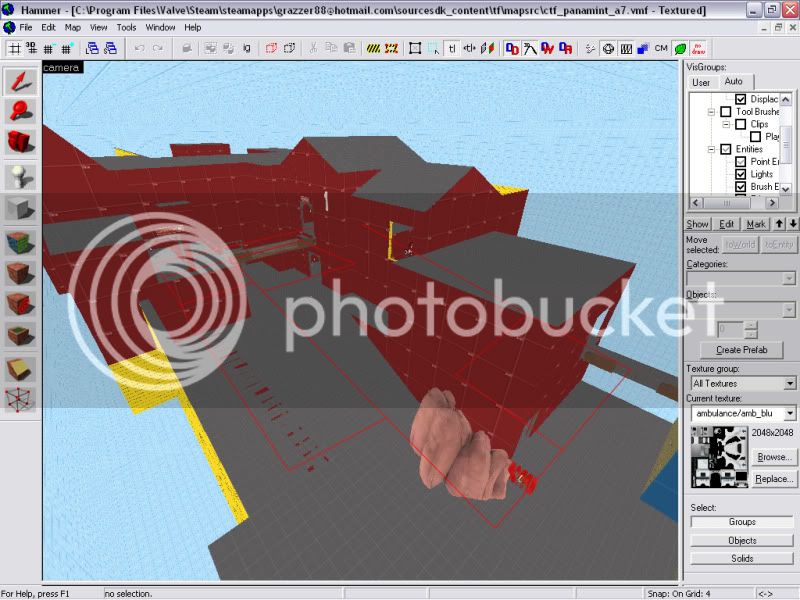Select the Selection (arrow) tool

tap(20, 82)
